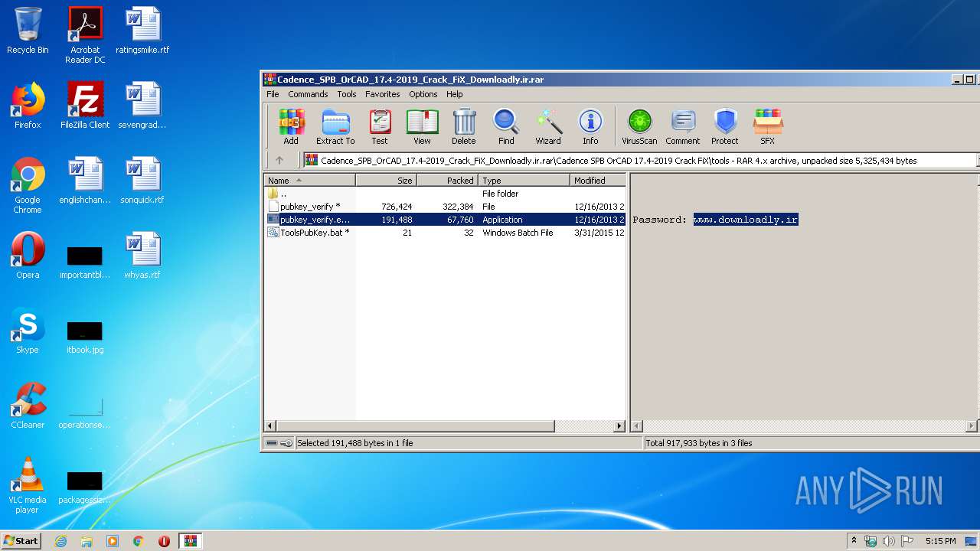Screen dimensions: 980x551
Task: Click the Find toolbar icon
Action: coord(506,126)
